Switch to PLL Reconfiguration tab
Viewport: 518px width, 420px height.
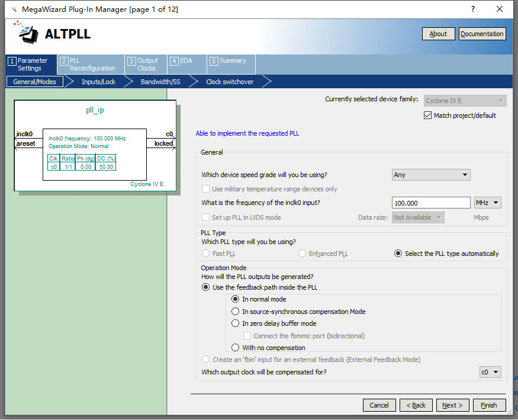tap(91, 65)
